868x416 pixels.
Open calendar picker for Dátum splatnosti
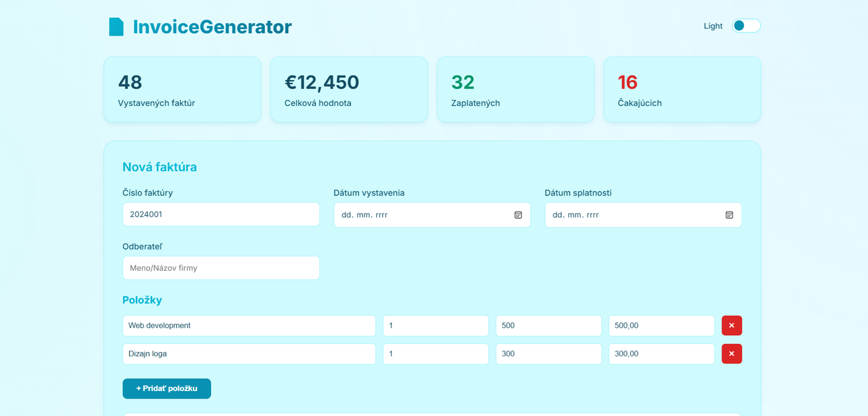pos(729,215)
